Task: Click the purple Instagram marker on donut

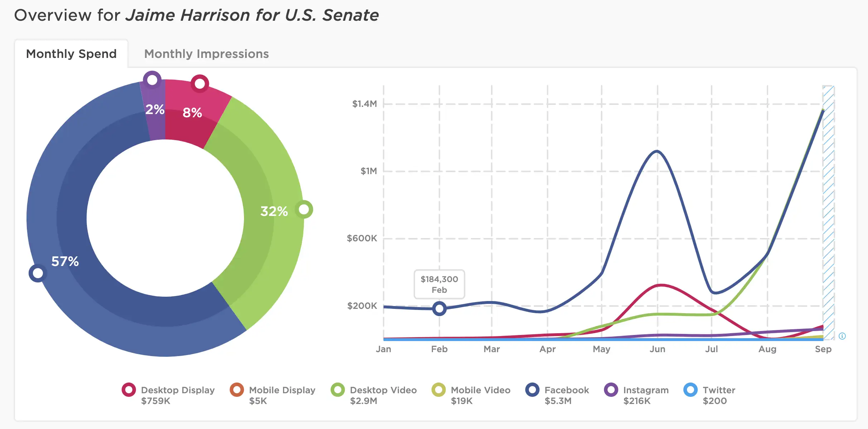Action: click(x=152, y=80)
